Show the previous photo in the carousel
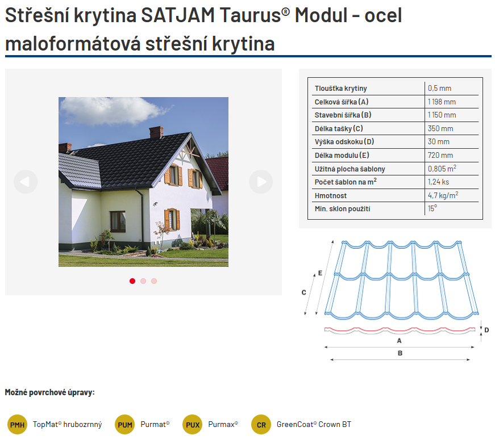 tap(26, 182)
